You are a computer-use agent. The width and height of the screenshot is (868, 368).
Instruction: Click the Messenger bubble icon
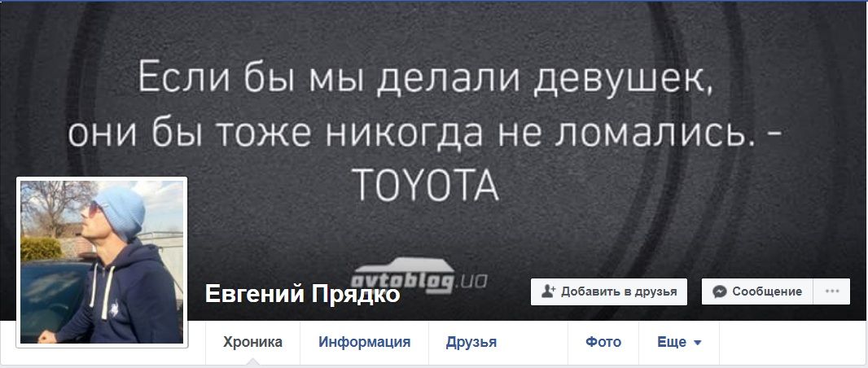pyautogui.click(x=720, y=291)
